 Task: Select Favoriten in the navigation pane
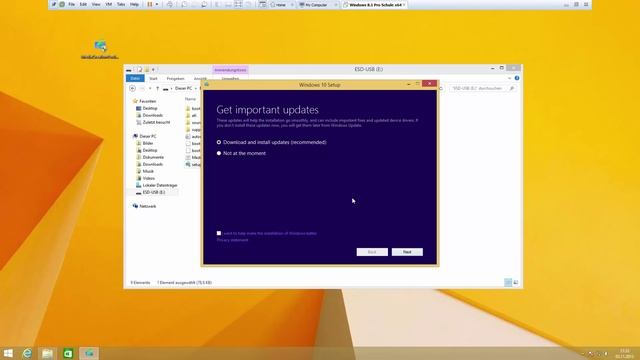pyautogui.click(x=147, y=101)
